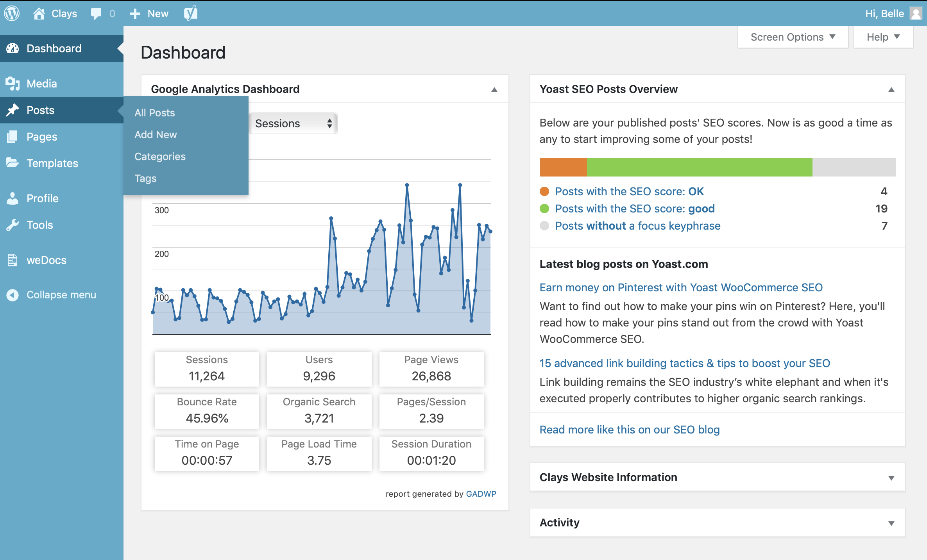Click the Users 9,296 stat box

tap(319, 369)
